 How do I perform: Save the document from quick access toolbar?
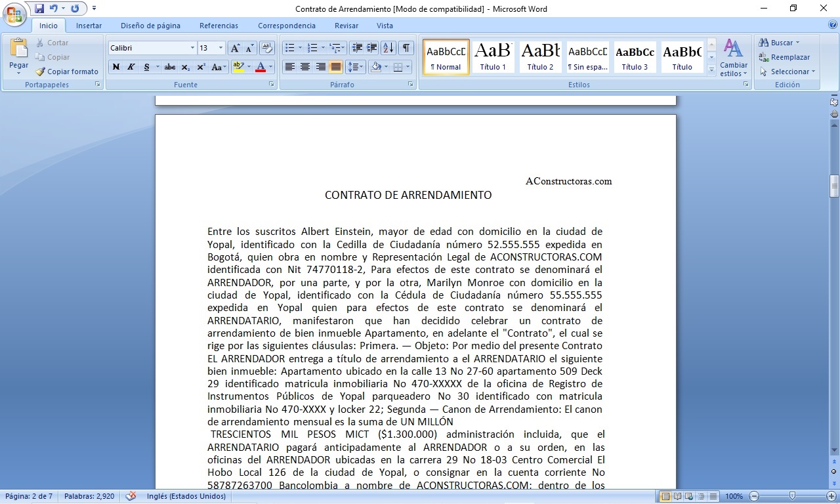(39, 9)
